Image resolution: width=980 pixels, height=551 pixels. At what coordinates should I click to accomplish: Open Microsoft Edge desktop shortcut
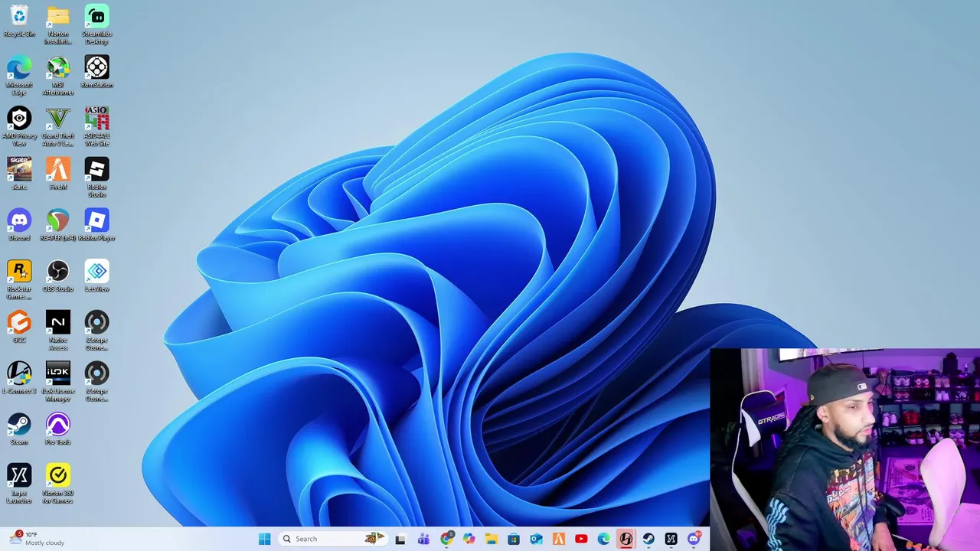(19, 76)
